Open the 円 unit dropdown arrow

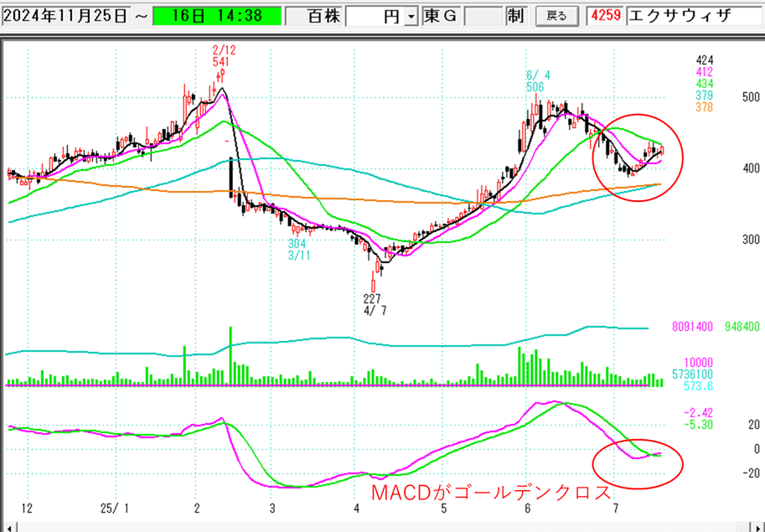[411, 17]
